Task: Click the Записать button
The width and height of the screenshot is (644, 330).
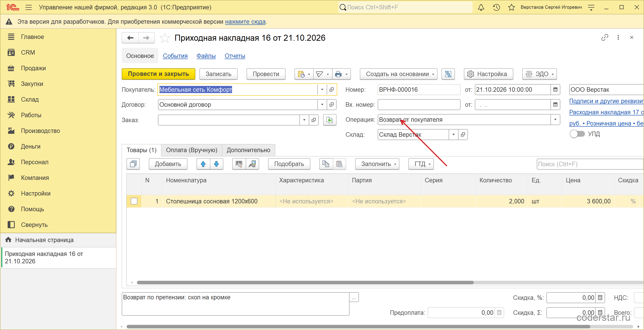Action: coord(218,74)
